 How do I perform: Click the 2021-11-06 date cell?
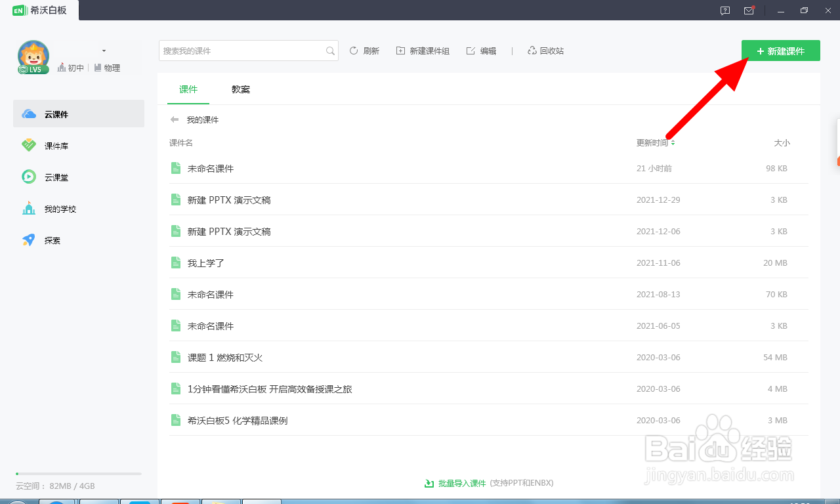pyautogui.click(x=658, y=262)
